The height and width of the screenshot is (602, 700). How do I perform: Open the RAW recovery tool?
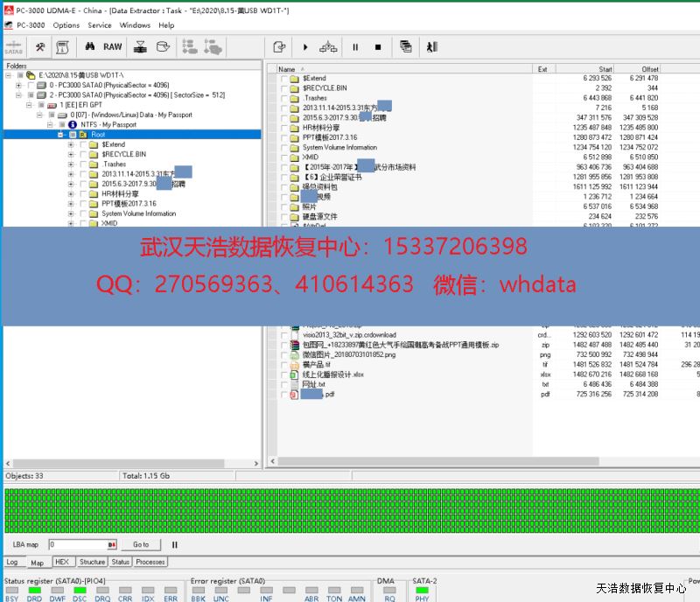click(x=113, y=46)
